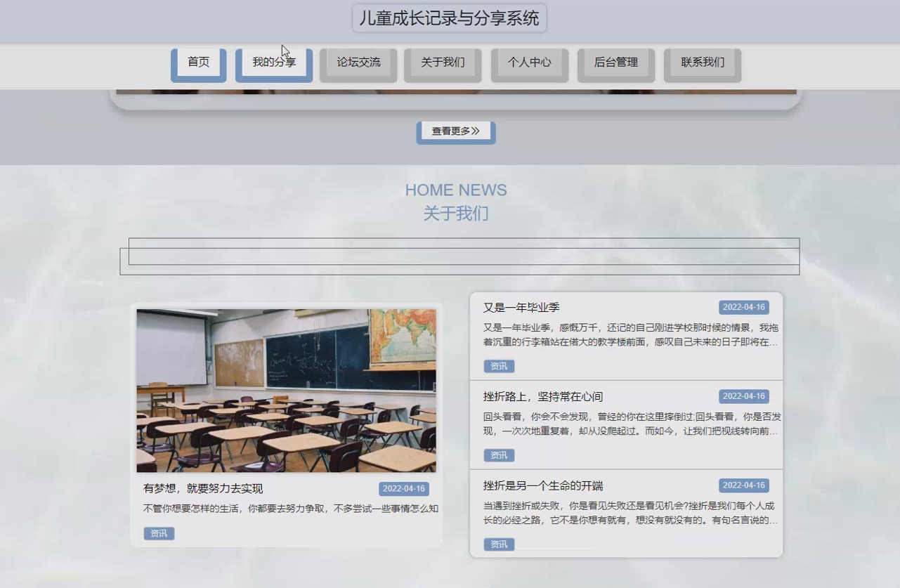
Task: Open 个人中心 from the navigation bar
Action: (530, 65)
